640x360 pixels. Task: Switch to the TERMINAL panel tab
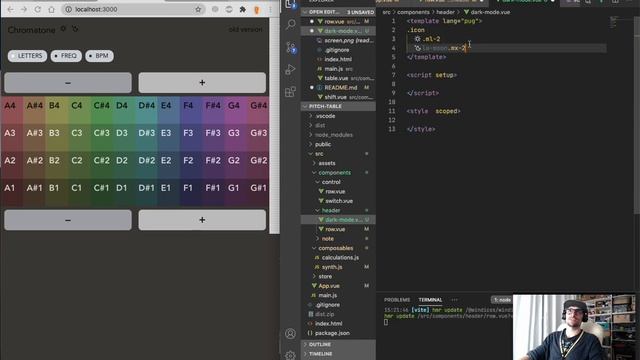pos(430,300)
